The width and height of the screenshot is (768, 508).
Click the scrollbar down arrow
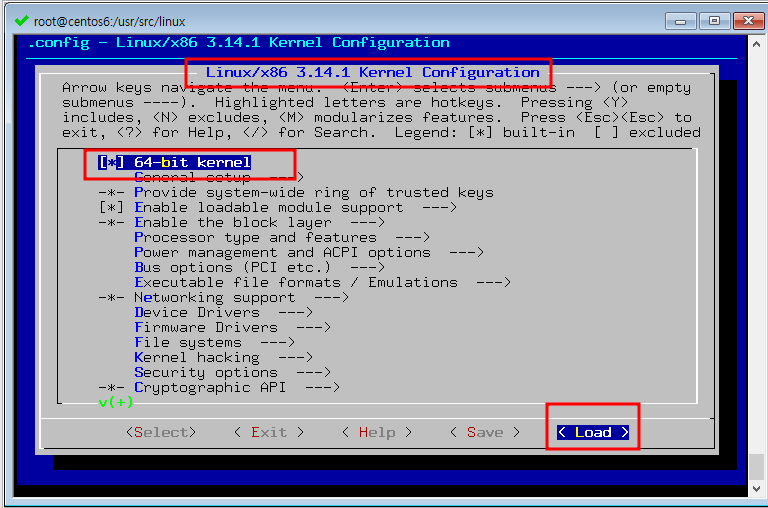click(x=756, y=489)
